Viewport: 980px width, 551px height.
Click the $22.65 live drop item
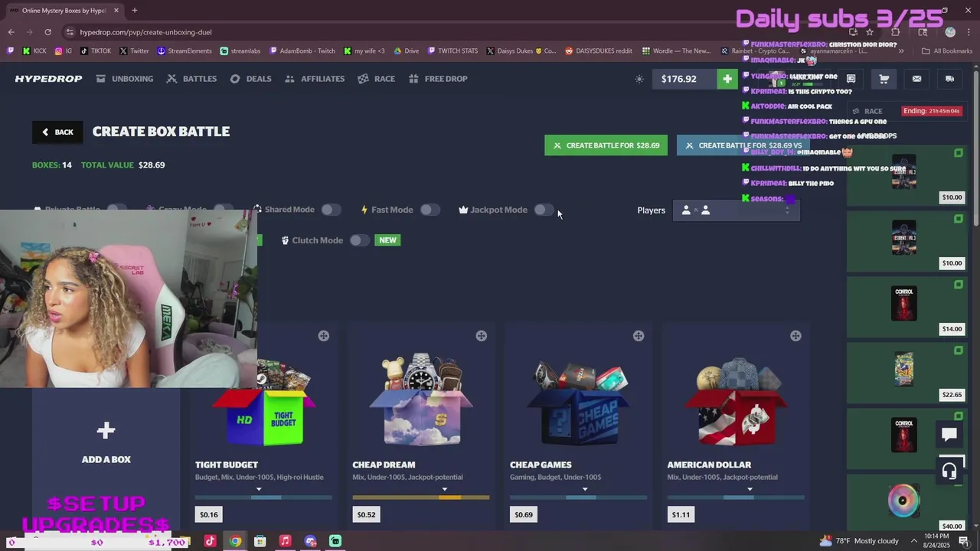pos(907,372)
